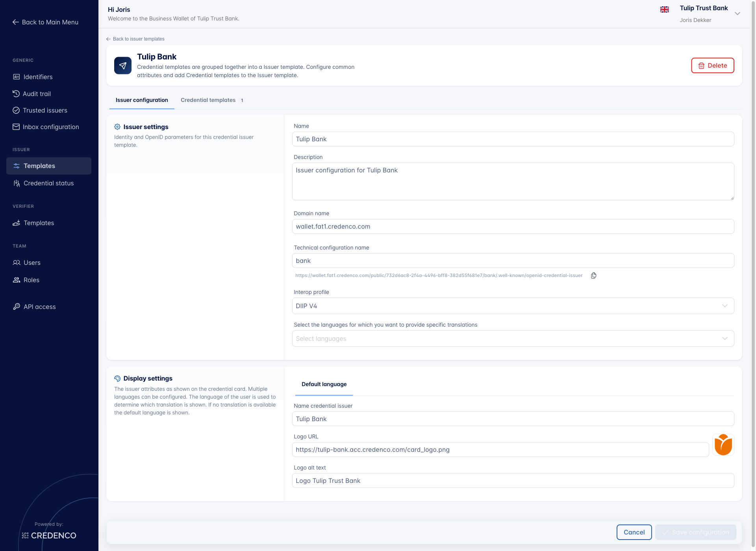Go back to issuer templates link
This screenshot has width=756, height=551.
(135, 39)
